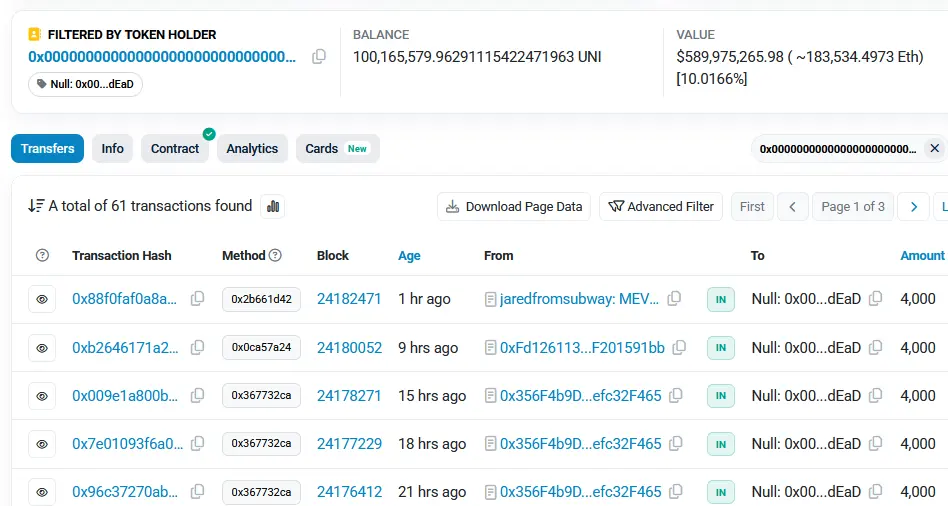Image resolution: width=948 pixels, height=506 pixels.
Task: Copy Null recipient address in 9 hrs ago row
Action: (875, 348)
